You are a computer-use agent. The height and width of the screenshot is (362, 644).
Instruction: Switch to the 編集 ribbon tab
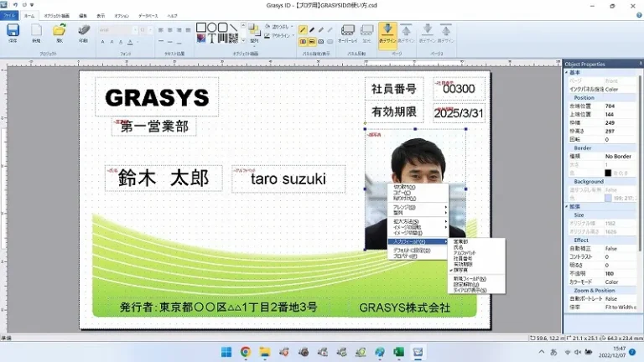[83, 16]
